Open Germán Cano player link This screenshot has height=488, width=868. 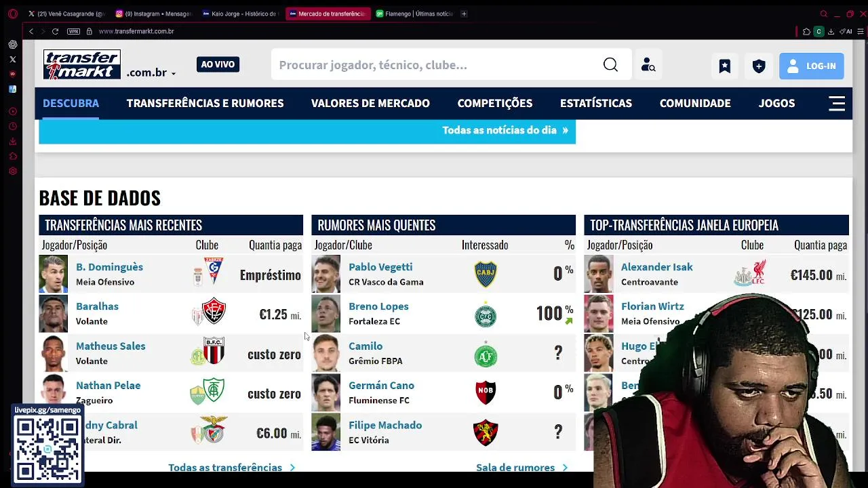coord(381,386)
